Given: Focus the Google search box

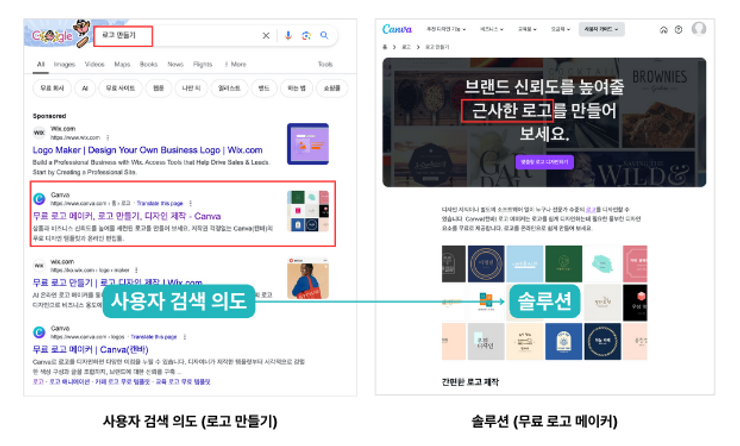Looking at the screenshot, I should [178, 36].
